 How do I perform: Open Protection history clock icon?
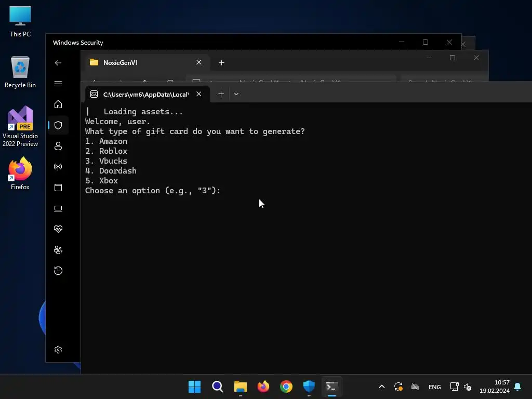pyautogui.click(x=58, y=271)
